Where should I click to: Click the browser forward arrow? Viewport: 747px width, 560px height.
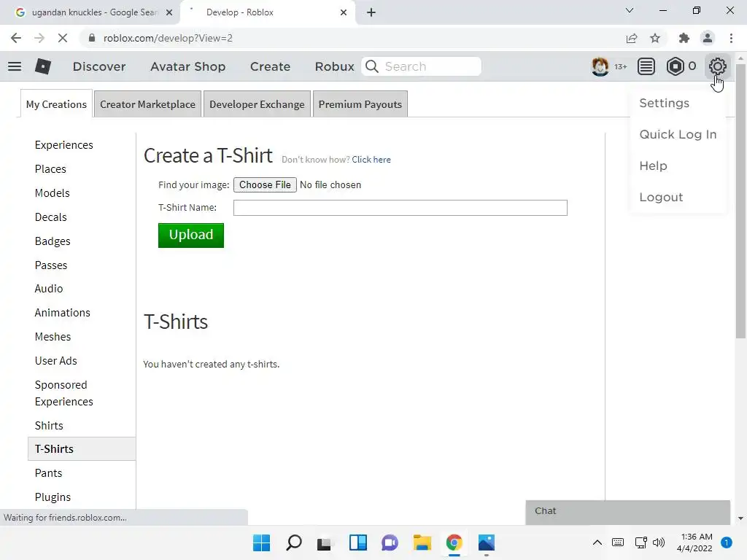point(39,38)
